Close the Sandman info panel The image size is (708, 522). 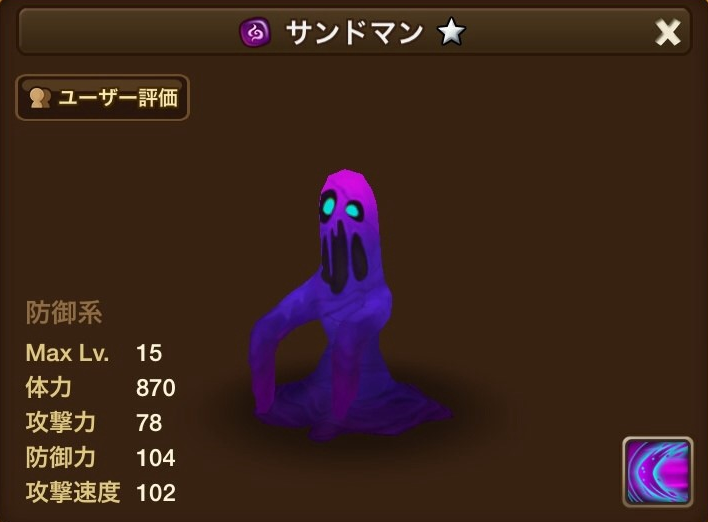click(668, 33)
